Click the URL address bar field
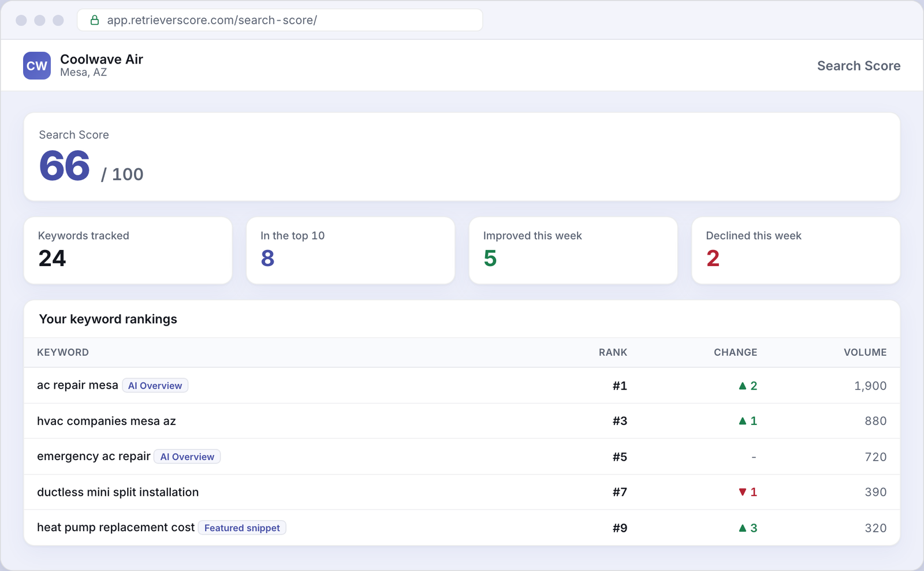Screen dimensions: 924x571 [x=280, y=20]
